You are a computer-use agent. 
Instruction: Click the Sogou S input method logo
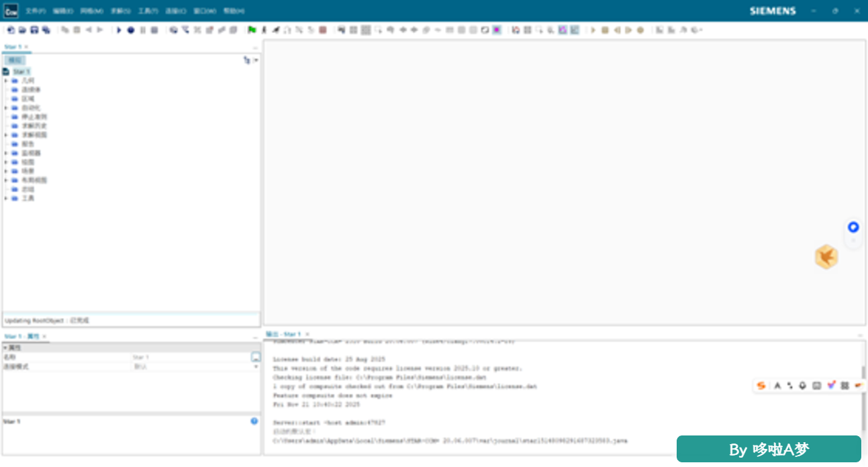(x=761, y=386)
